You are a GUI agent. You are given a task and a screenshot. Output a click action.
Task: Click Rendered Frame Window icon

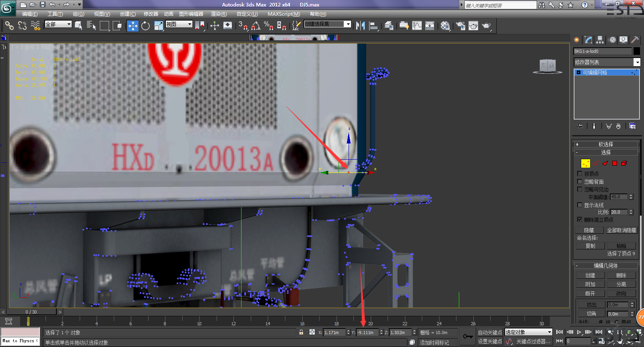(x=473, y=25)
